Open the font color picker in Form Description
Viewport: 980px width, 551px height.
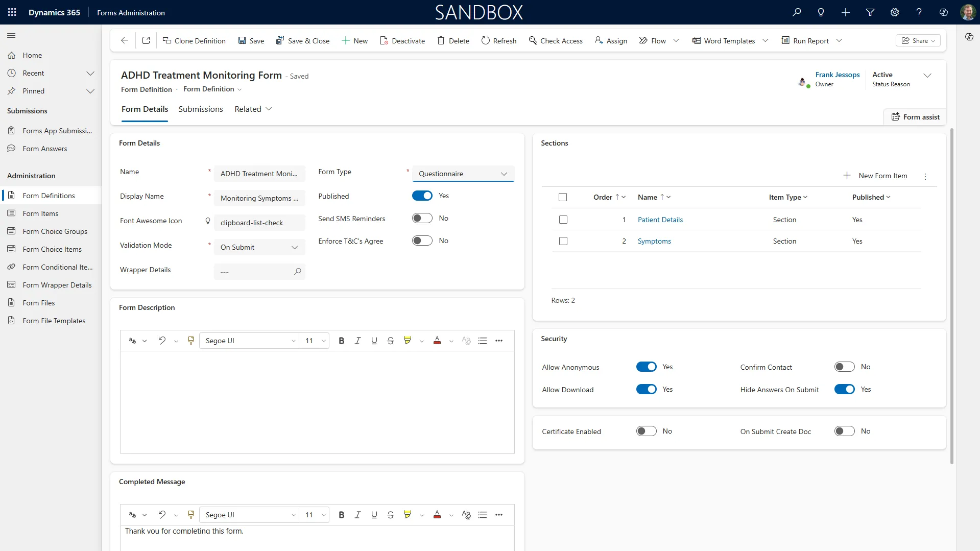click(451, 341)
